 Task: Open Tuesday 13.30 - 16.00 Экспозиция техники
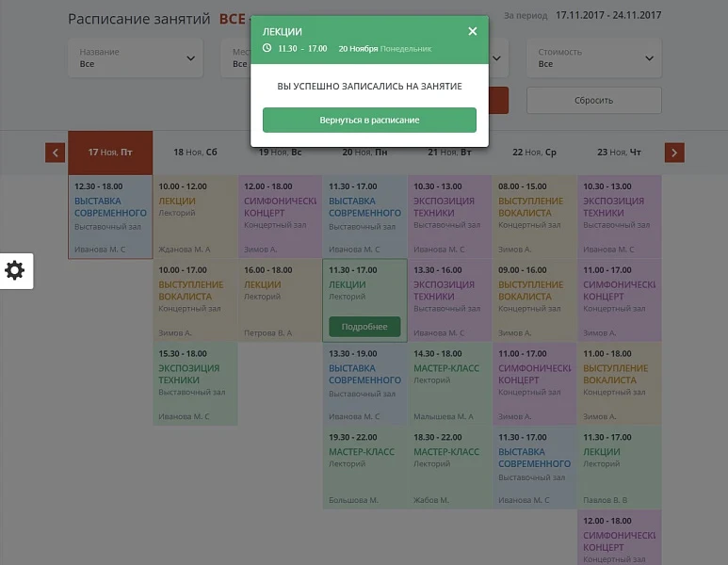(450, 300)
